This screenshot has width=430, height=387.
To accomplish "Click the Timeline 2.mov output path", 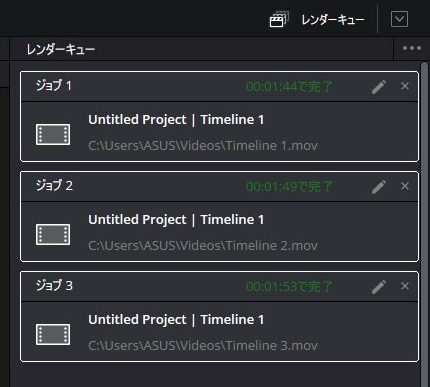I will coord(203,246).
